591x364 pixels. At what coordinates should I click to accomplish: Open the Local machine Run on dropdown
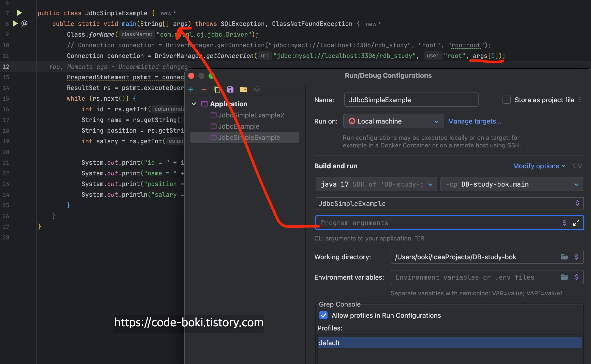click(x=393, y=121)
